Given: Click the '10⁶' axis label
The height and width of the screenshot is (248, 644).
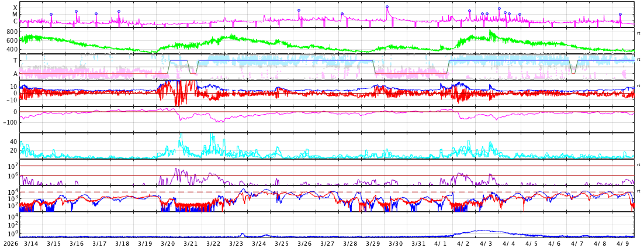Looking at the screenshot, I should pos(13,175).
